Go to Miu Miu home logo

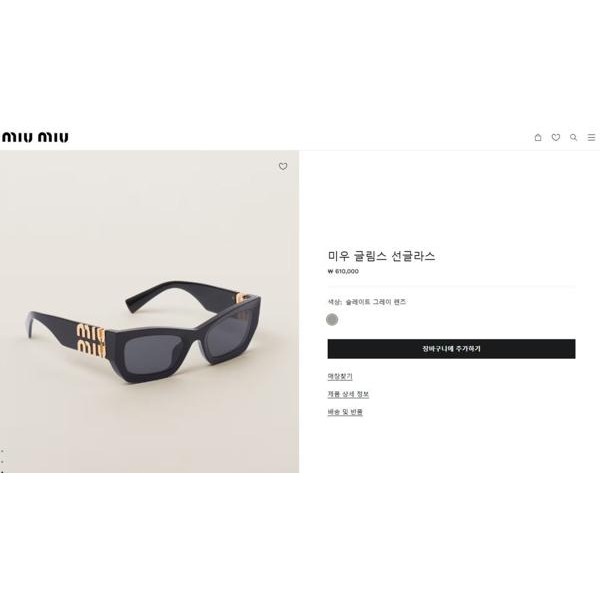(35, 137)
